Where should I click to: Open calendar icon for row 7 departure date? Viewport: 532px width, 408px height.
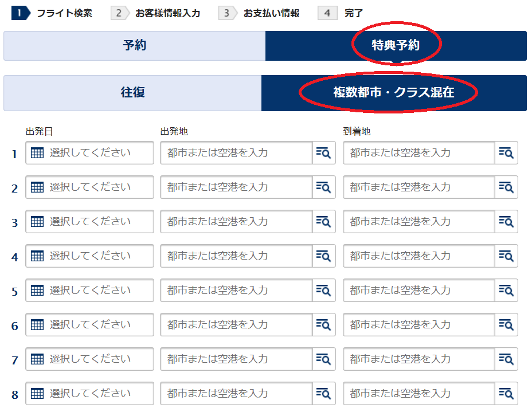click(x=37, y=359)
